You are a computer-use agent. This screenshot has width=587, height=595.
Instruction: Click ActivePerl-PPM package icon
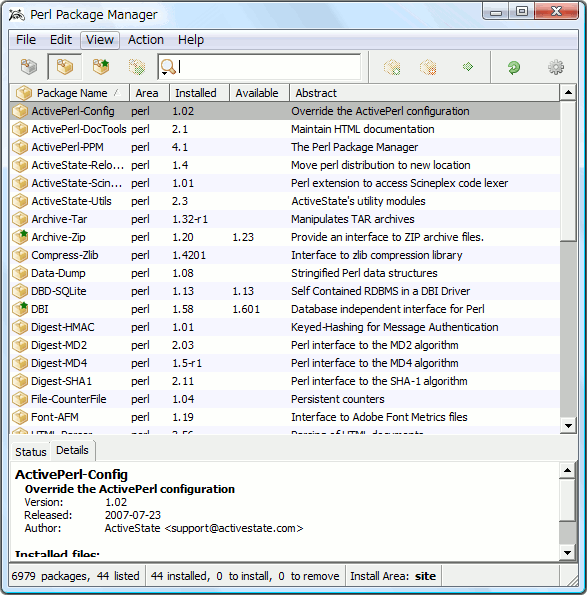click(20, 147)
